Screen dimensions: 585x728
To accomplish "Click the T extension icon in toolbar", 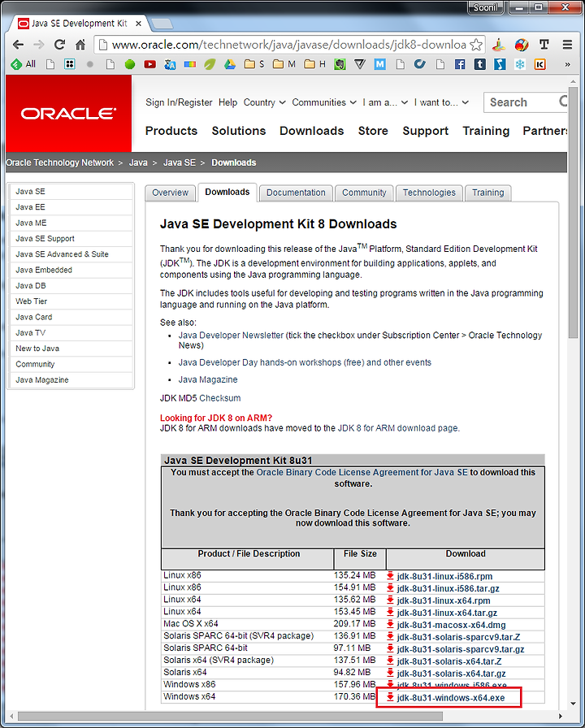I will tap(544, 45).
